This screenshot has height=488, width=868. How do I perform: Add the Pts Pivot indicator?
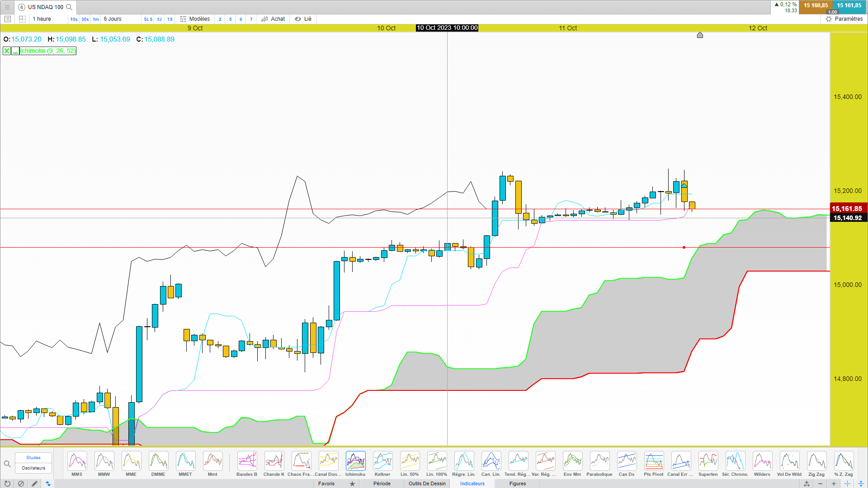coord(654,461)
